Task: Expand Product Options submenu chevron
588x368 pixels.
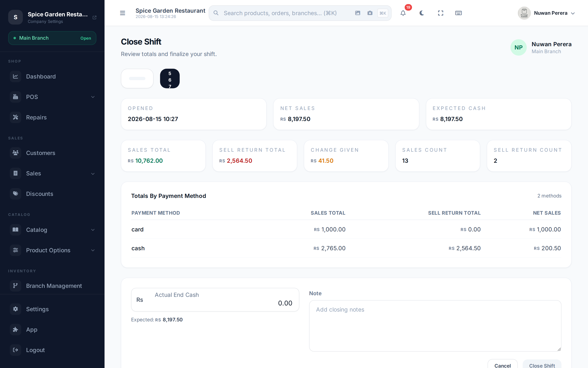Action: point(93,250)
